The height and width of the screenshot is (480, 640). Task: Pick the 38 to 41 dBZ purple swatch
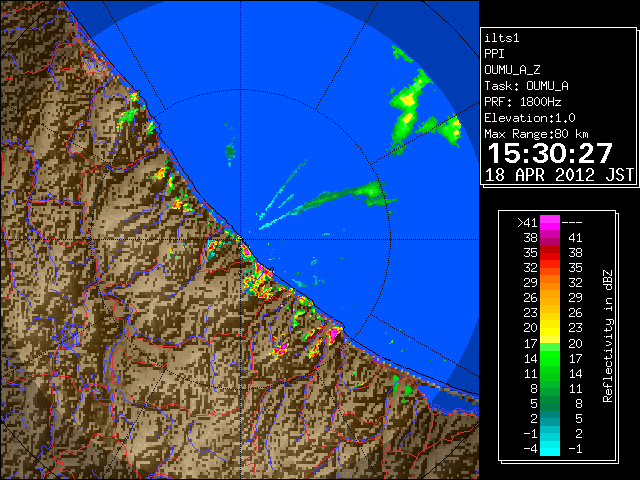click(550, 238)
